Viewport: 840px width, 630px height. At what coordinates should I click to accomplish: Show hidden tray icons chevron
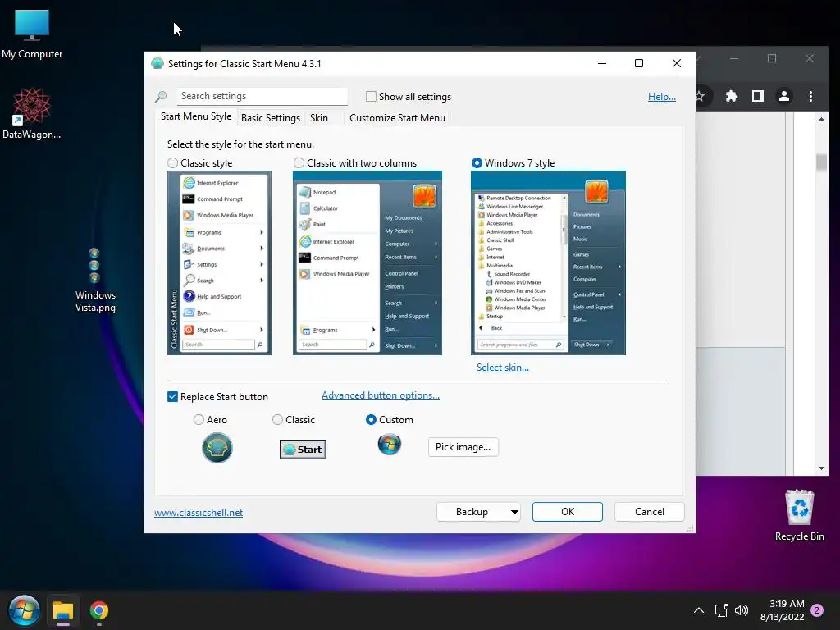pyautogui.click(x=699, y=610)
